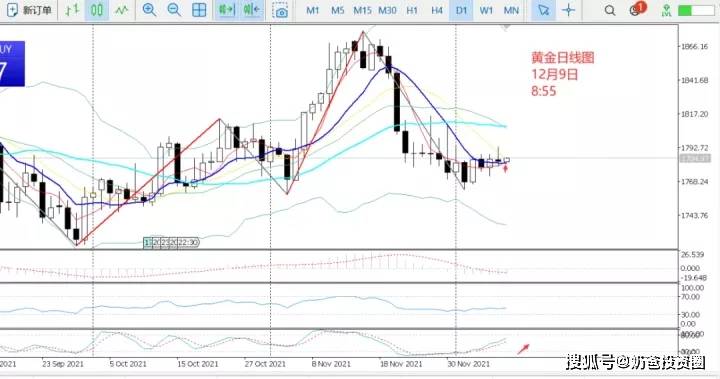Click the 15 Oct 2021 date label
This screenshot has height=379, width=720.
(x=197, y=364)
